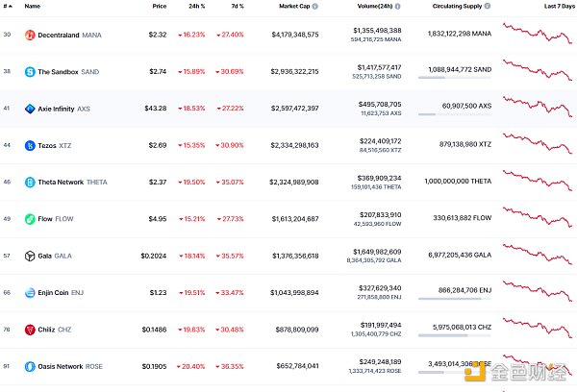Click The Sandbox SAND coin icon
This screenshot has height=392, width=577.
[x=31, y=72]
